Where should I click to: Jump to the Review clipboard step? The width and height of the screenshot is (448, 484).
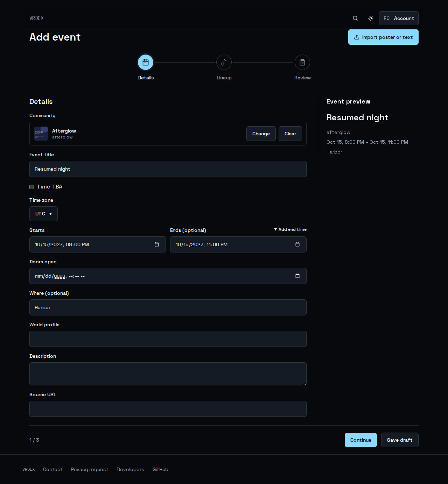[302, 62]
